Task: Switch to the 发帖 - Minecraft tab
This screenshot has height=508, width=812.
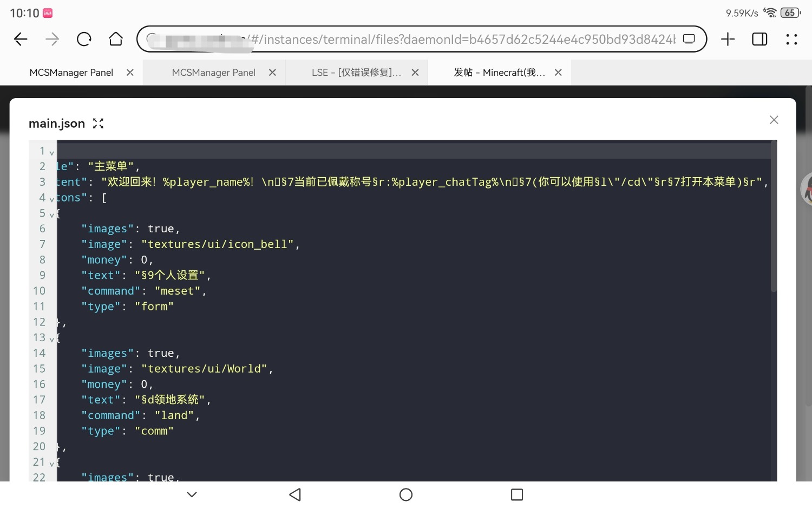Action: (500, 73)
